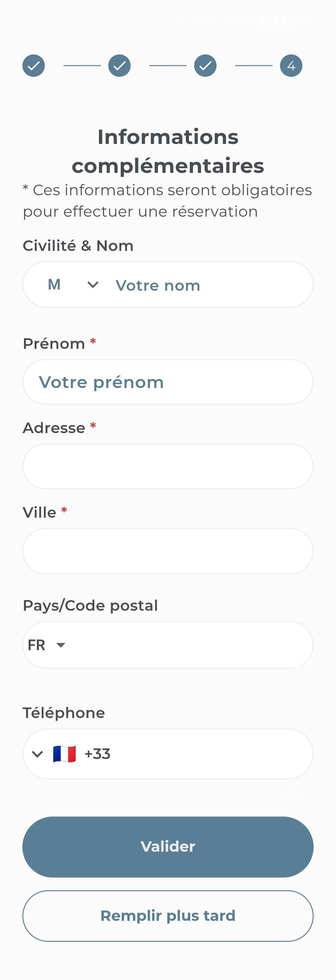Focus the 'Votre nom' field

coord(205,285)
